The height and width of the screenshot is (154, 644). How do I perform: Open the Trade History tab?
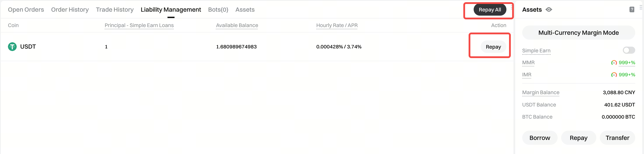(115, 9)
